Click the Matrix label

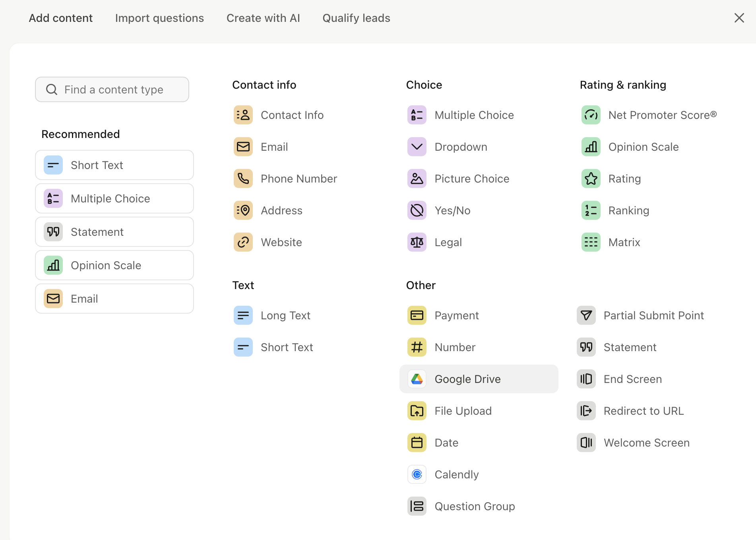pos(624,242)
